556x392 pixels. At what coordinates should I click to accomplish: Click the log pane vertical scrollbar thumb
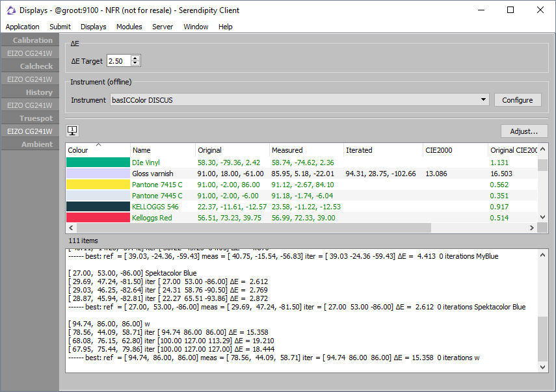pos(542,339)
